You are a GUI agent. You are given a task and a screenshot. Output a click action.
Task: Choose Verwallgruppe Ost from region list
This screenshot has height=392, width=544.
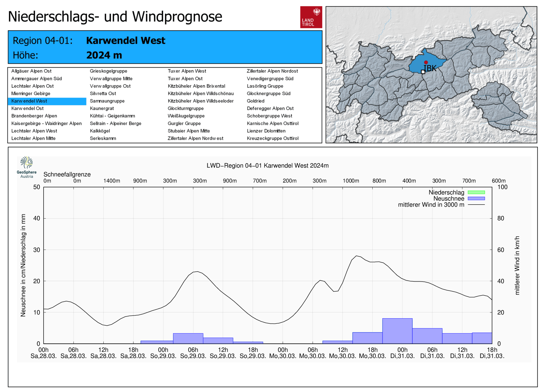click(x=110, y=86)
